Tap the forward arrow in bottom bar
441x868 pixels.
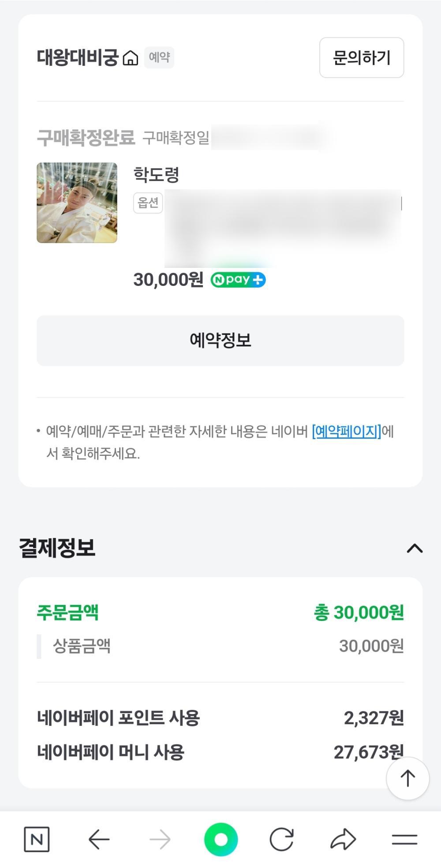[160, 839]
